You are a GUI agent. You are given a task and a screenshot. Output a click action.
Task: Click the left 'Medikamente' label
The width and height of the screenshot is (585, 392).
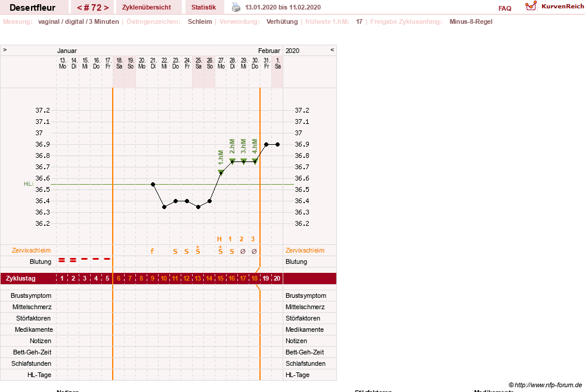33,329
